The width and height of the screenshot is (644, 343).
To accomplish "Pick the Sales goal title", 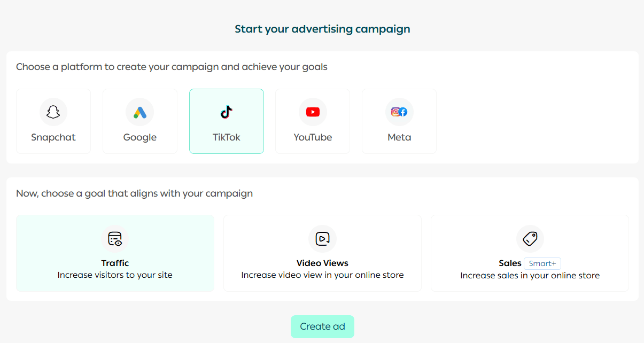I will pyautogui.click(x=510, y=263).
